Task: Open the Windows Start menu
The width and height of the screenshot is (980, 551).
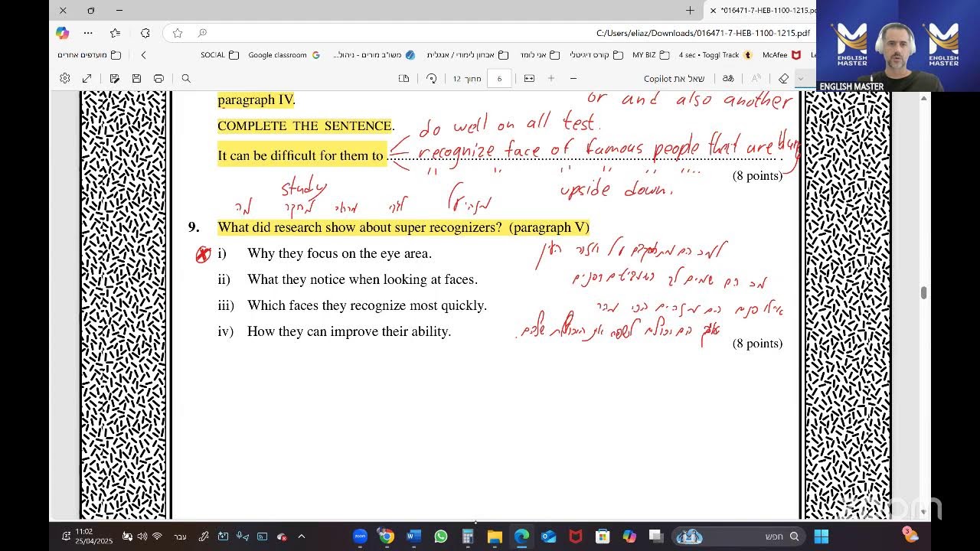Action: [x=822, y=536]
